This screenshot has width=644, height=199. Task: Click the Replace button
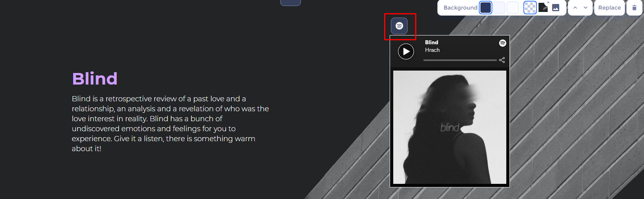coord(609,8)
